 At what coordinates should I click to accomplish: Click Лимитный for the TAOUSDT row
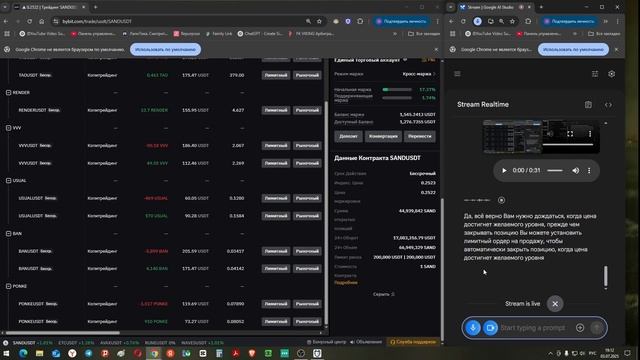[276, 75]
